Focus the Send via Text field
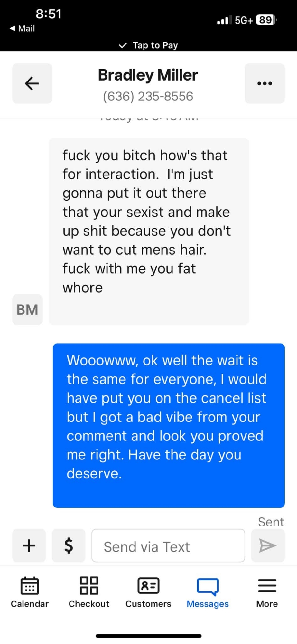This screenshot has width=297, height=644. [168, 545]
